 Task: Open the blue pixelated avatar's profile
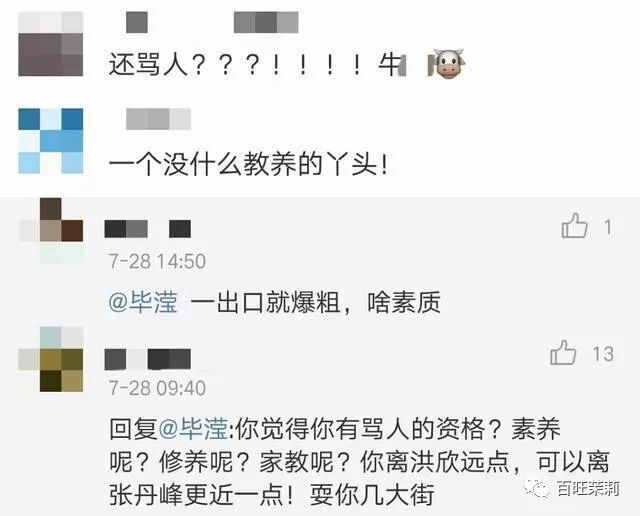coord(51,141)
